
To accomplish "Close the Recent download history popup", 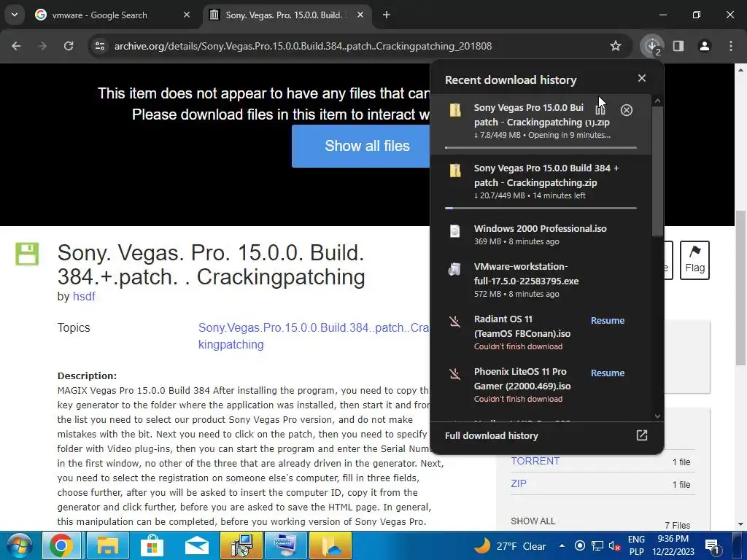I will (642, 78).
